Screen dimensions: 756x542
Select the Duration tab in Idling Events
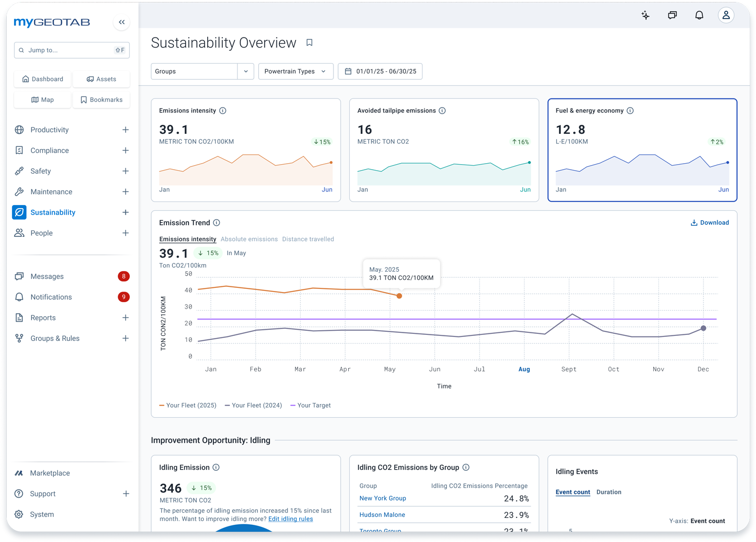pos(609,491)
